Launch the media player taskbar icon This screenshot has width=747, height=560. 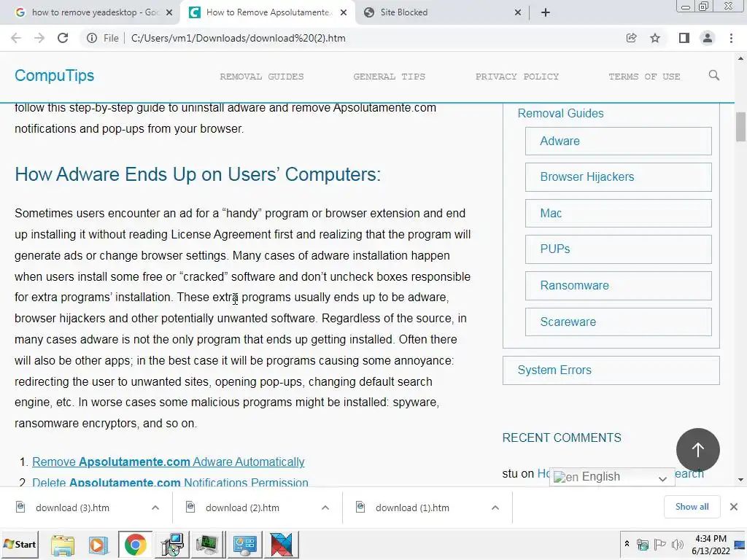[98, 545]
